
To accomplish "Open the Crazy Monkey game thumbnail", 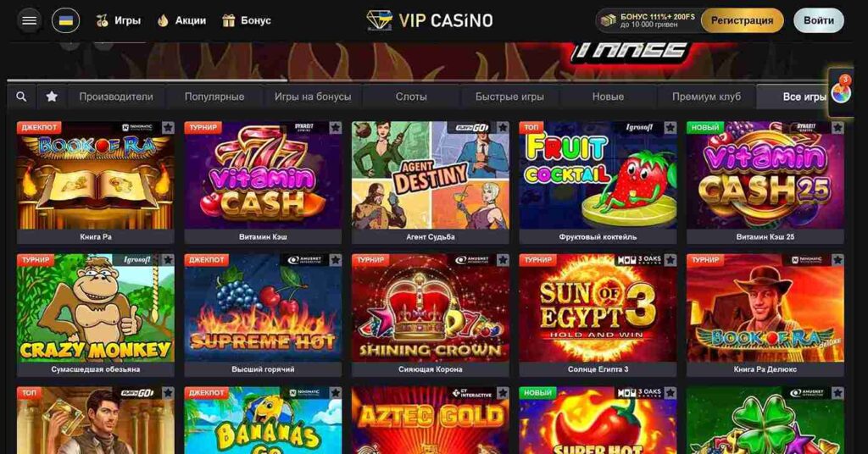I will (x=96, y=308).
